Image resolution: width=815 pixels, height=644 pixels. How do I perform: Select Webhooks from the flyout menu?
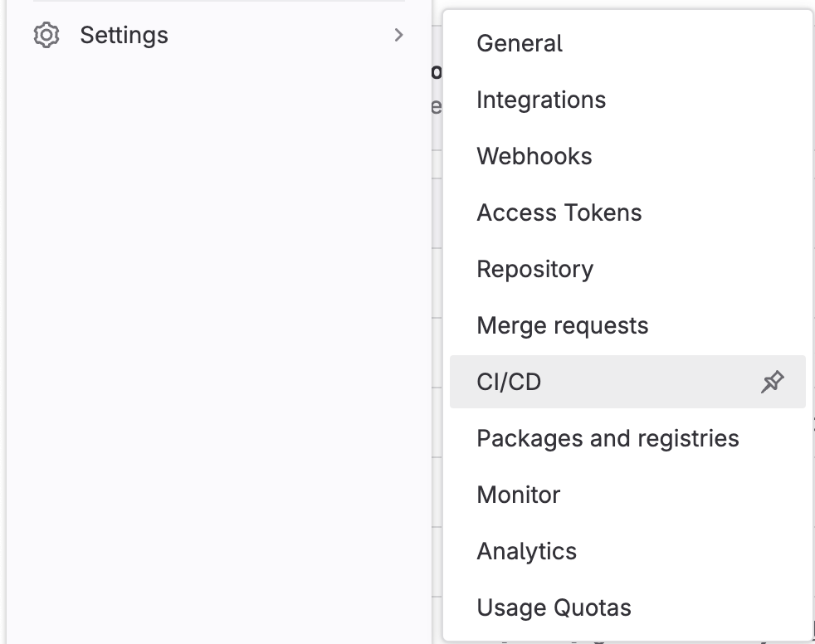pyautogui.click(x=534, y=157)
